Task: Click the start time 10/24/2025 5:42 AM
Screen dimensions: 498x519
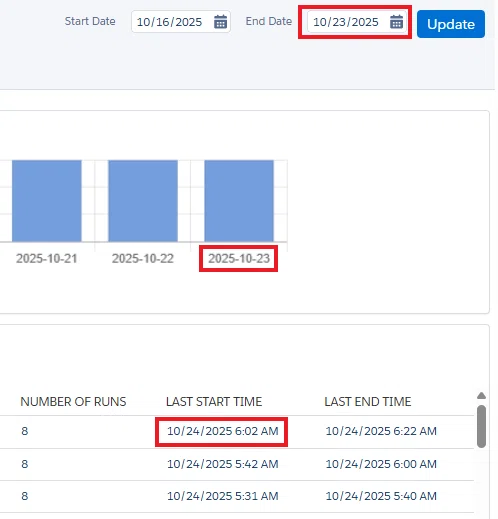Action: click(223, 464)
